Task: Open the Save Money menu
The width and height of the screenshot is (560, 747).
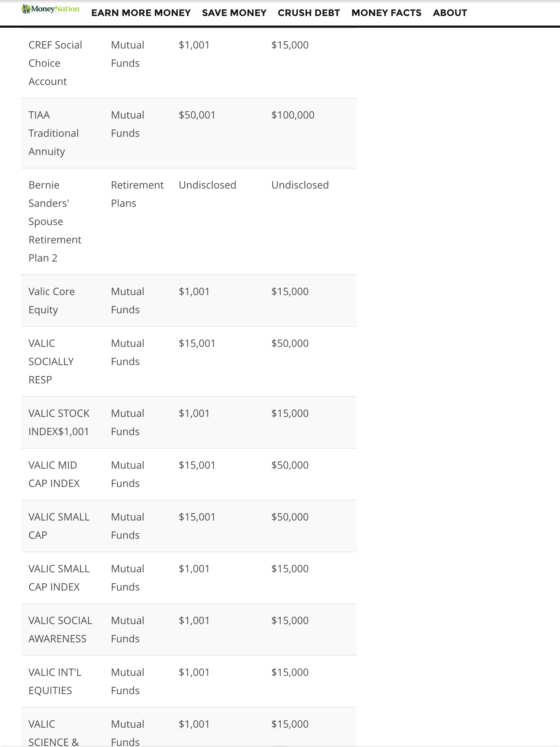Action: 234,13
